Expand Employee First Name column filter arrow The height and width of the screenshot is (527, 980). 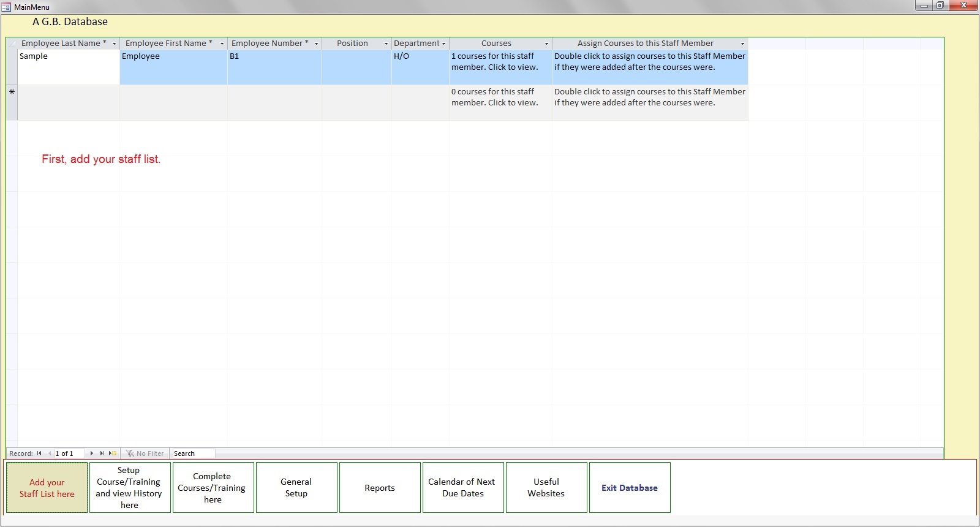point(222,44)
